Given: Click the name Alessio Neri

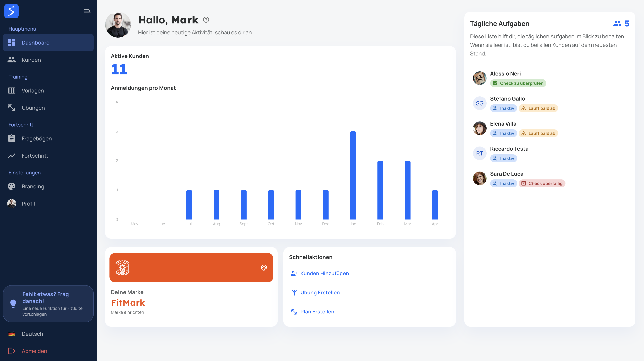Looking at the screenshot, I should pos(505,74).
